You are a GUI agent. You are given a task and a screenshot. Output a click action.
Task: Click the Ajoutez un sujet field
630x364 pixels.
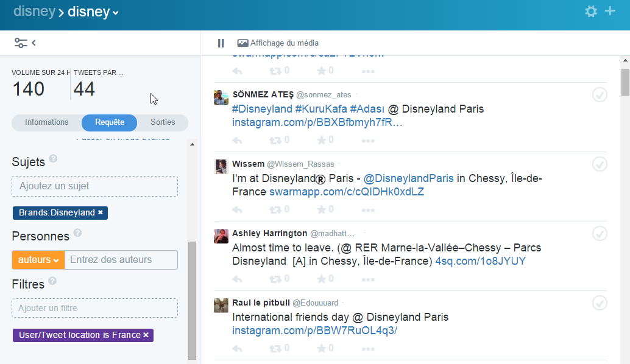[x=95, y=186]
